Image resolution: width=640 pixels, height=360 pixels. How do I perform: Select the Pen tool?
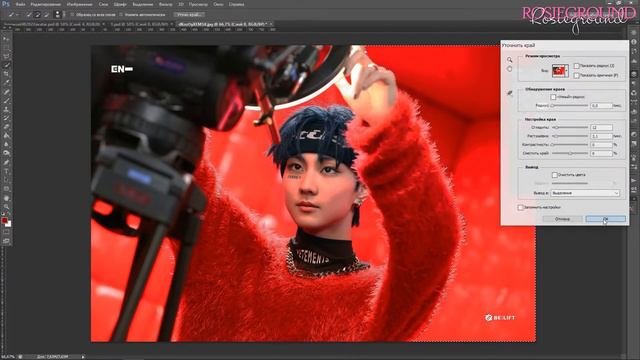coord(6,162)
